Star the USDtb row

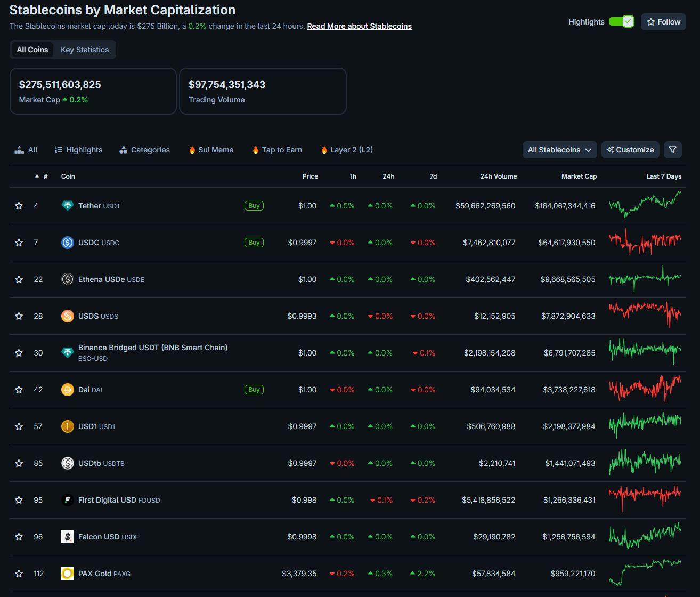coord(19,463)
